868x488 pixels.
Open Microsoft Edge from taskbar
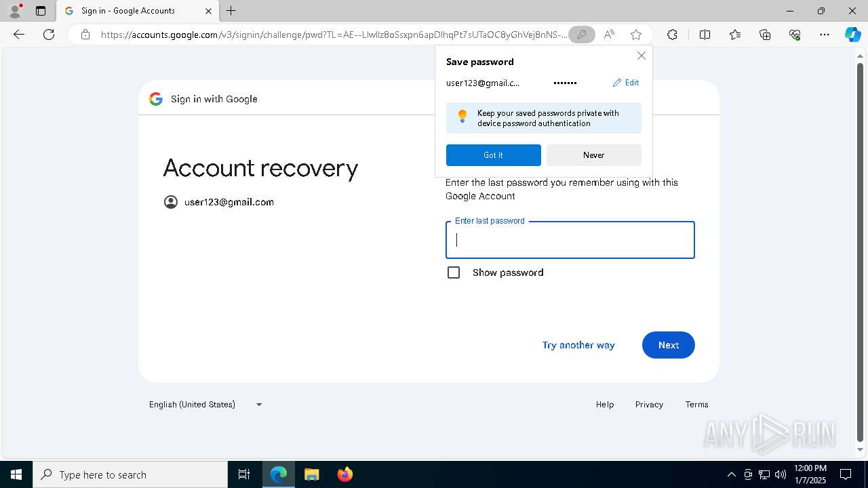279,474
